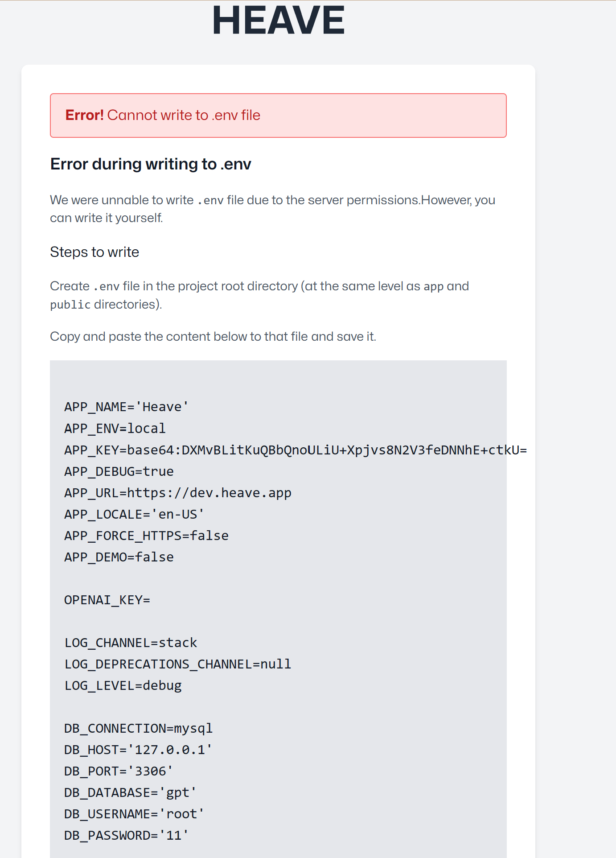Click the OPENAI_KEY= line
Image resolution: width=616 pixels, height=858 pixels.
pyautogui.click(x=107, y=600)
